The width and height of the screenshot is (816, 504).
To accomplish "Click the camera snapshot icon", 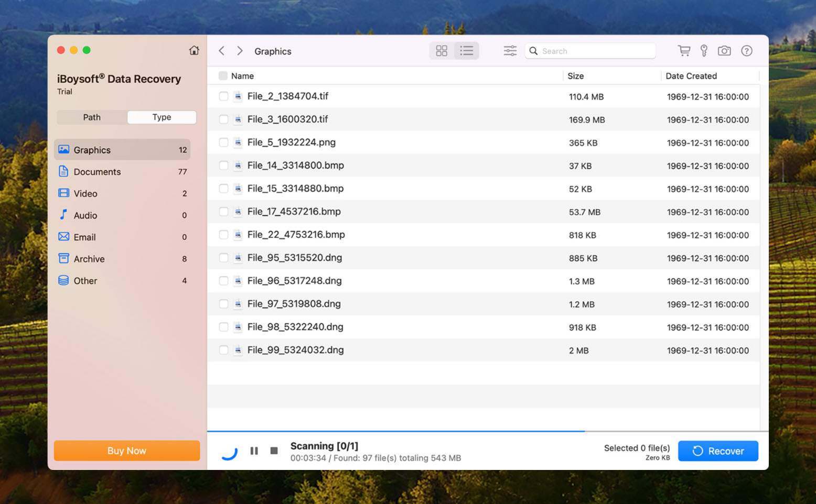I will coord(724,51).
